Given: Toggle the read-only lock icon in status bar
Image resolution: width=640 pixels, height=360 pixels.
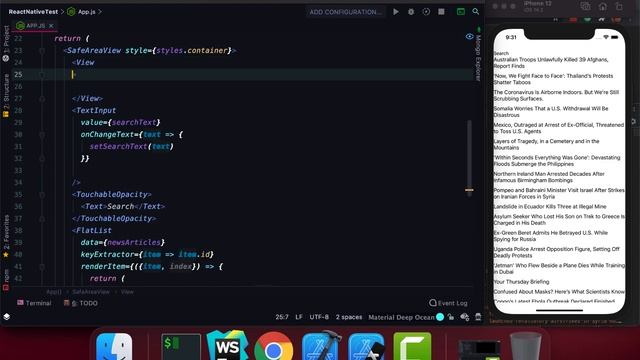Looking at the screenshot, I should point(451,317).
